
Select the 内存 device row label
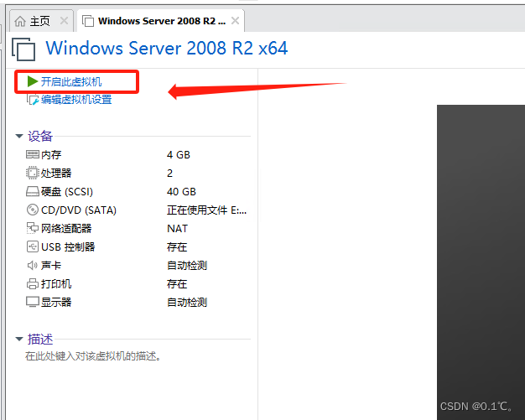(51, 154)
